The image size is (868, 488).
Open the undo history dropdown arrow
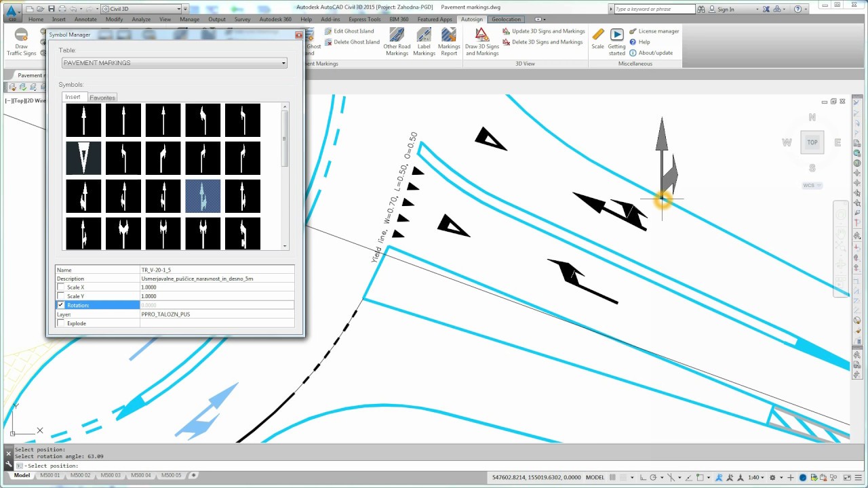(x=81, y=9)
